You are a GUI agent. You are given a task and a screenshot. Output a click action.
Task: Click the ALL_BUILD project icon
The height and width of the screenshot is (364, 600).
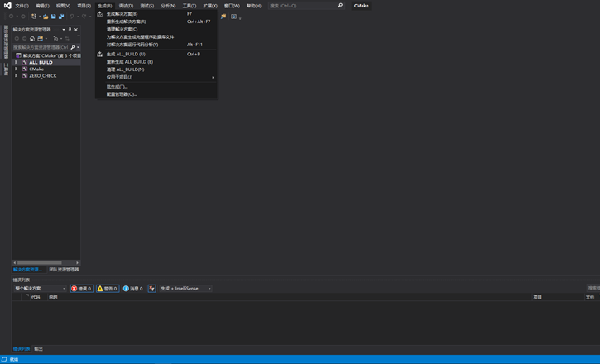[x=25, y=62]
